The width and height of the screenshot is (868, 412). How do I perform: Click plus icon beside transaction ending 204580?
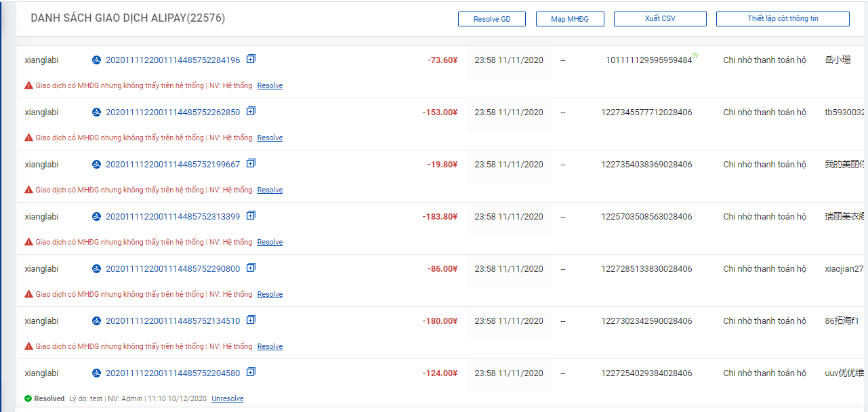point(251,372)
